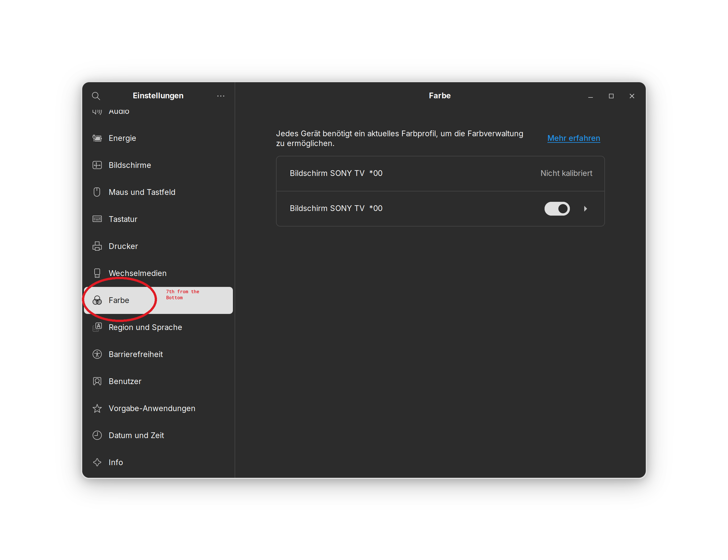
Task: Click the Tastatur keyboard icon
Action: [x=97, y=219]
